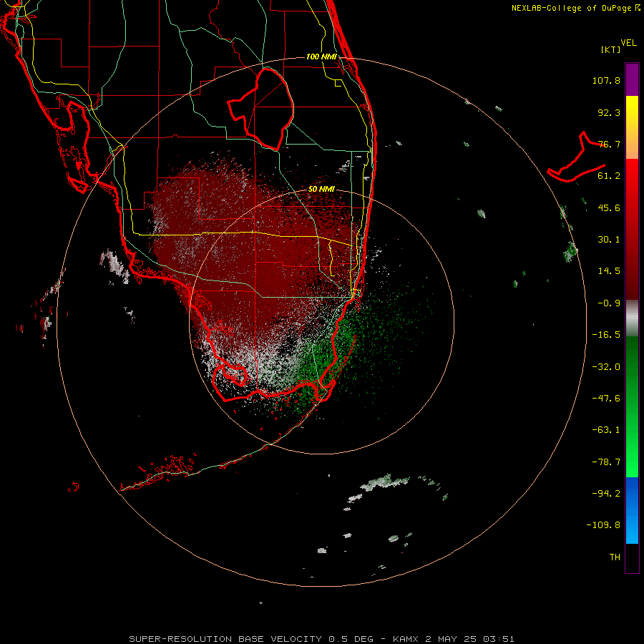Select the -78.7 scale value
The image size is (644, 644).
pyautogui.click(x=606, y=462)
